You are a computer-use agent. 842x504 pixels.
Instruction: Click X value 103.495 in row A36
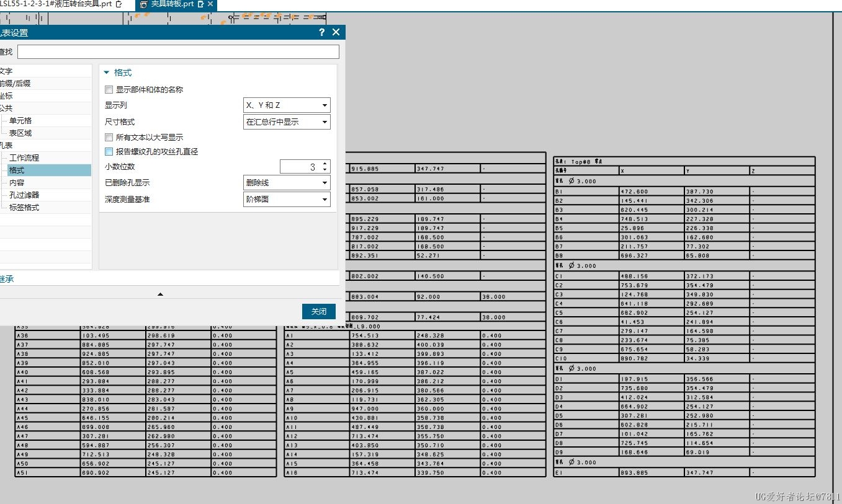tap(96, 335)
